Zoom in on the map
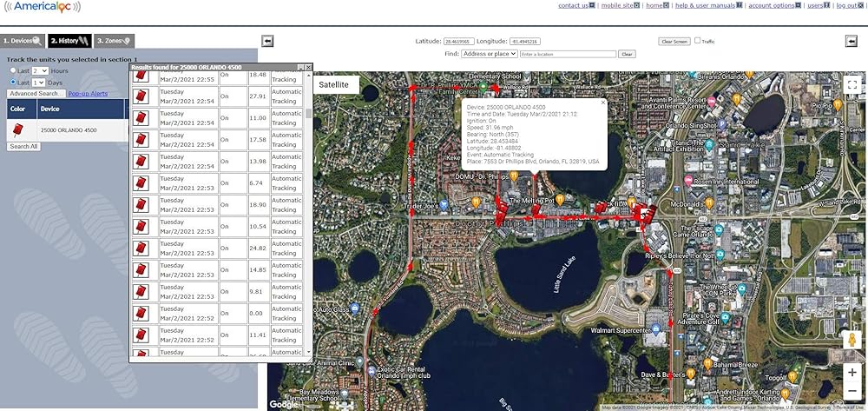This screenshot has height=411, width=868. pos(852,372)
